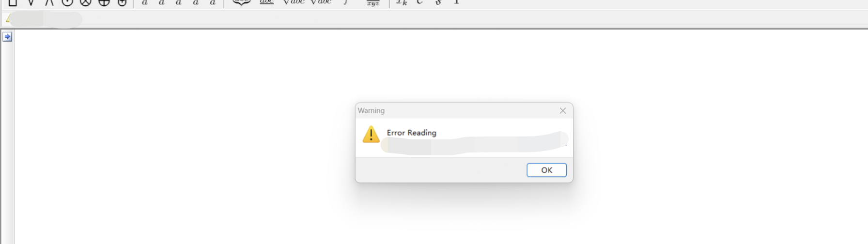Insert the big wedge operator symbol
The width and height of the screenshot is (868, 244).
(x=49, y=2)
